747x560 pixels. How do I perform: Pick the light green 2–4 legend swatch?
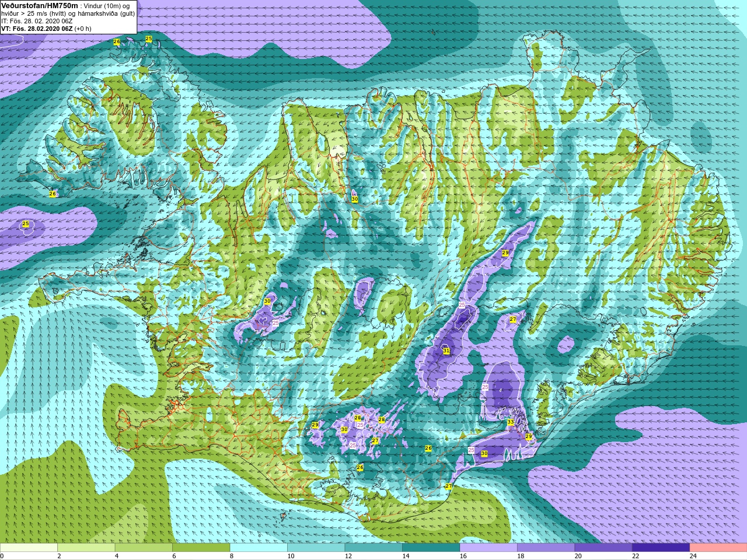point(86,548)
